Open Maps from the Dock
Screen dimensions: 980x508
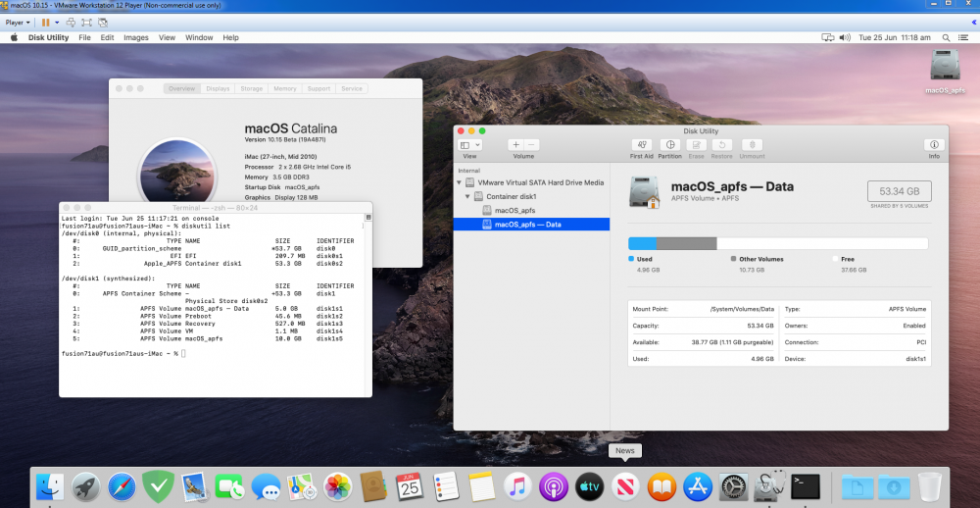click(302, 486)
